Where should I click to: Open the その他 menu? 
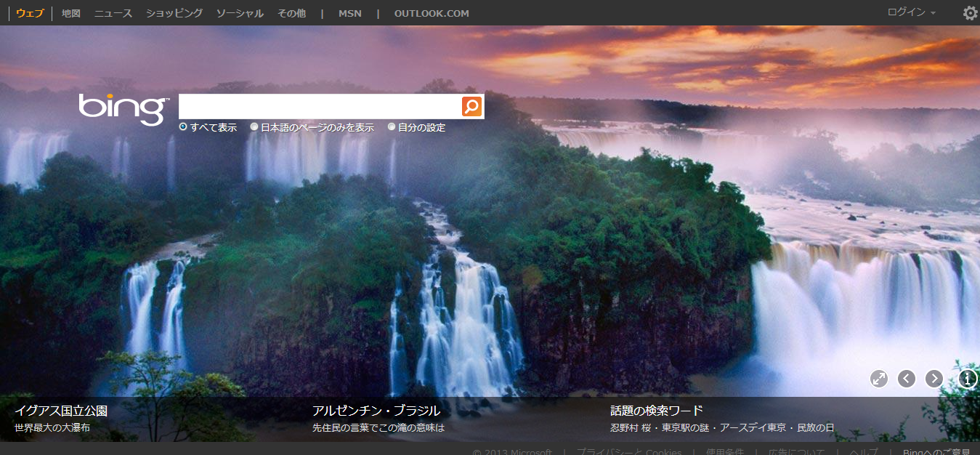291,13
